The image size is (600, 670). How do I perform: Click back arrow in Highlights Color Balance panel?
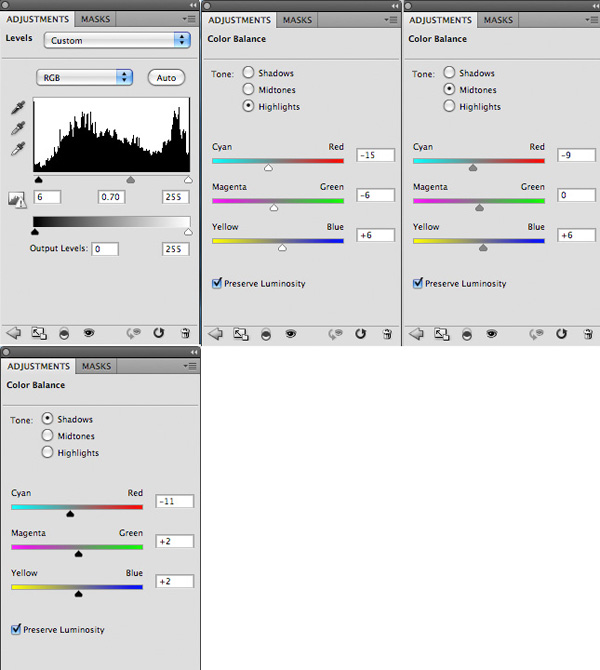215,334
